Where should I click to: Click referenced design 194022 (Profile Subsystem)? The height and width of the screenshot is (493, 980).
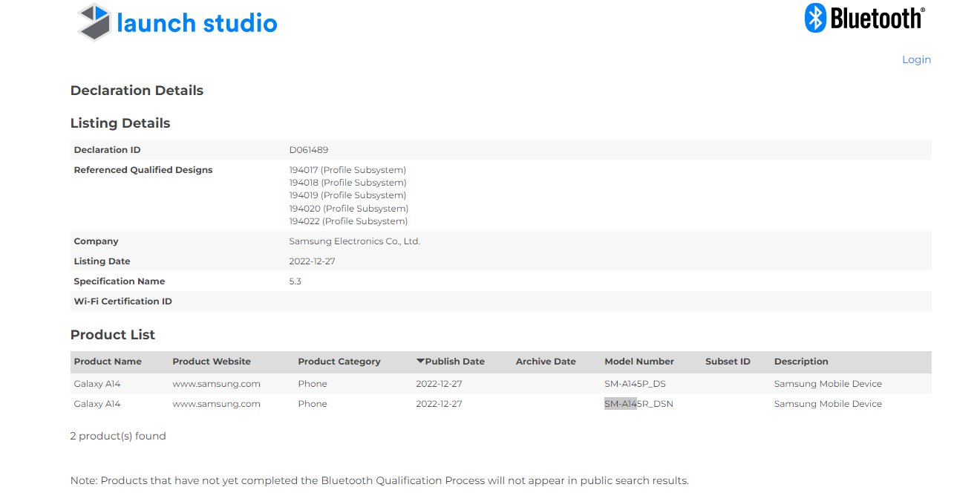348,221
